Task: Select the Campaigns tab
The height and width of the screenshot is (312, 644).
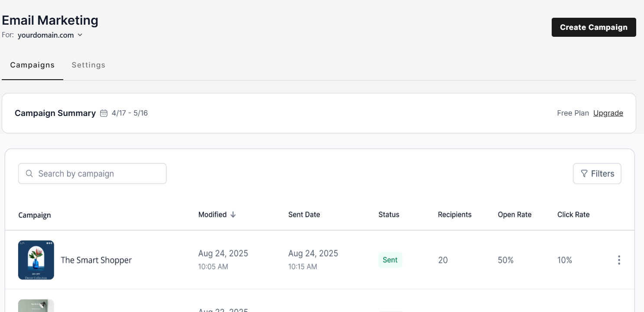Action: (33, 65)
